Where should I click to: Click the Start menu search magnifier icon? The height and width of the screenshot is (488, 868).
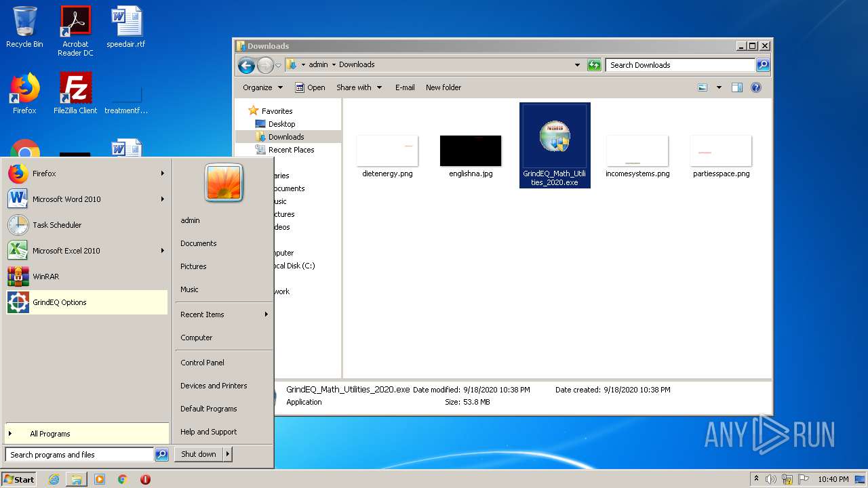161,455
